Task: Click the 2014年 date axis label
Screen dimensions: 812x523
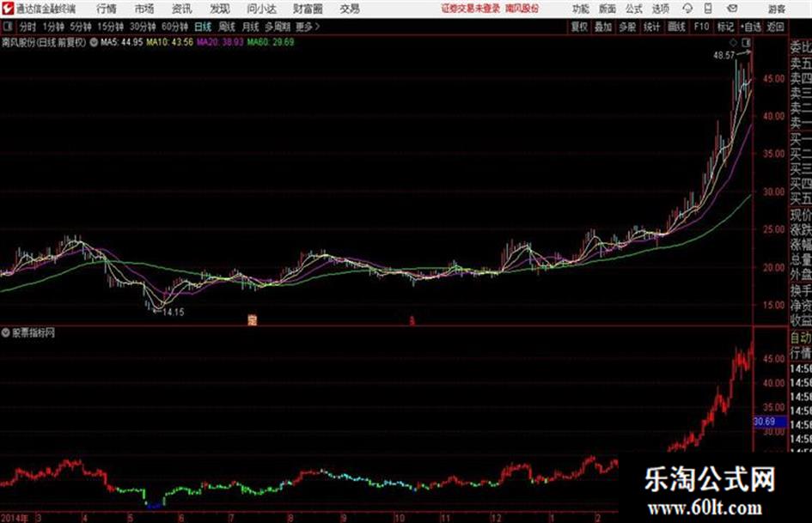Action: pyautogui.click(x=14, y=518)
